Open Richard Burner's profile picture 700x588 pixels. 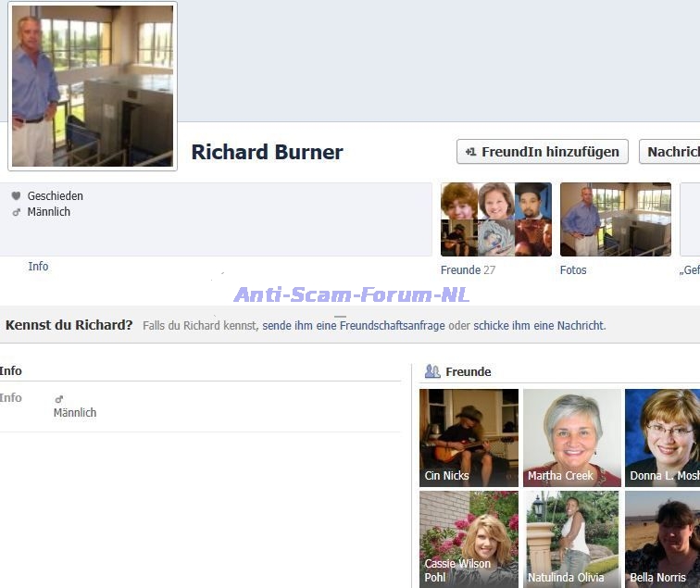(93, 86)
